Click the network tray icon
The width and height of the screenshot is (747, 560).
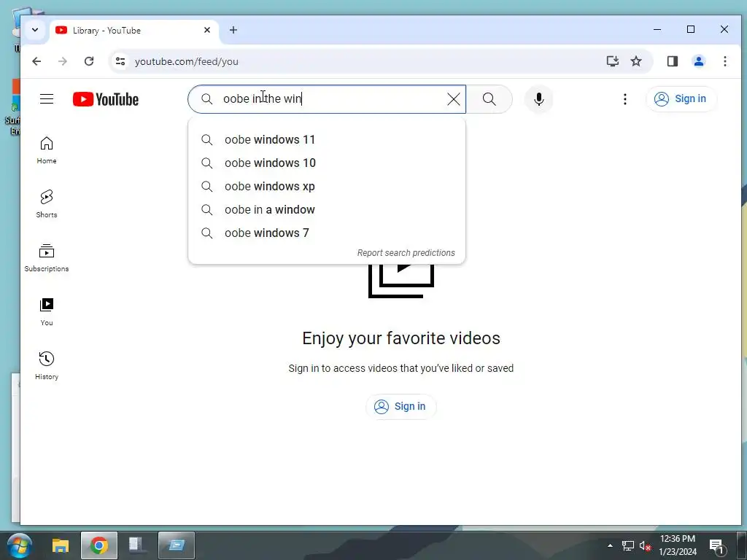(x=628, y=545)
